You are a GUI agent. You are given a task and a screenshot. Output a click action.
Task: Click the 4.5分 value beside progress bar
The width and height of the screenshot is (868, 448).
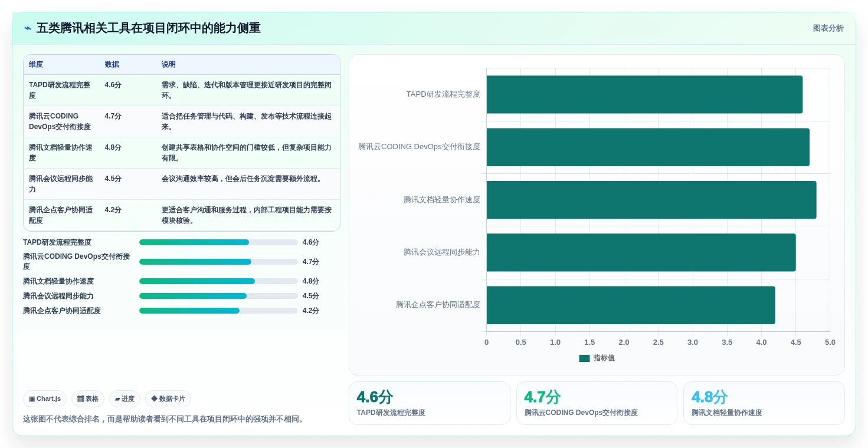tap(310, 296)
